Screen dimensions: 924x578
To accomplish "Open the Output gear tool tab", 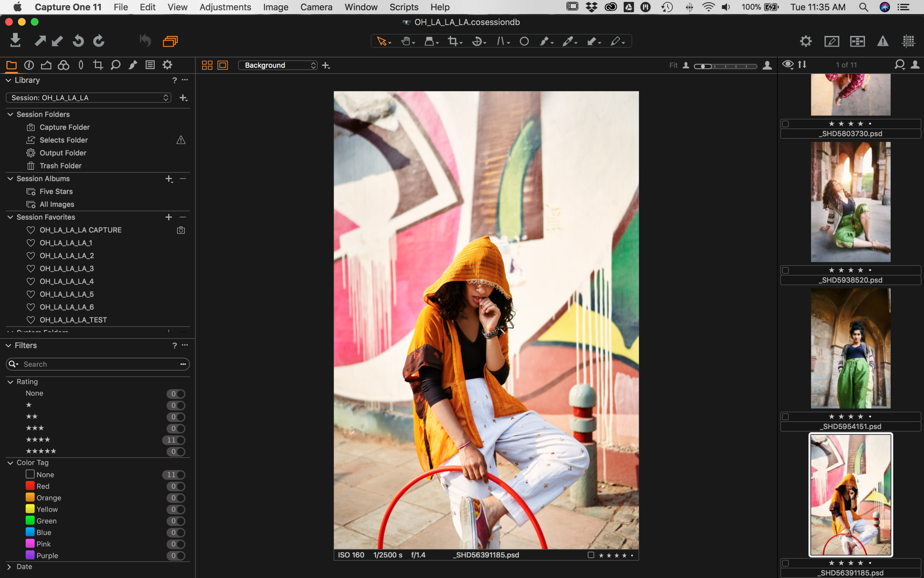I will tap(167, 65).
